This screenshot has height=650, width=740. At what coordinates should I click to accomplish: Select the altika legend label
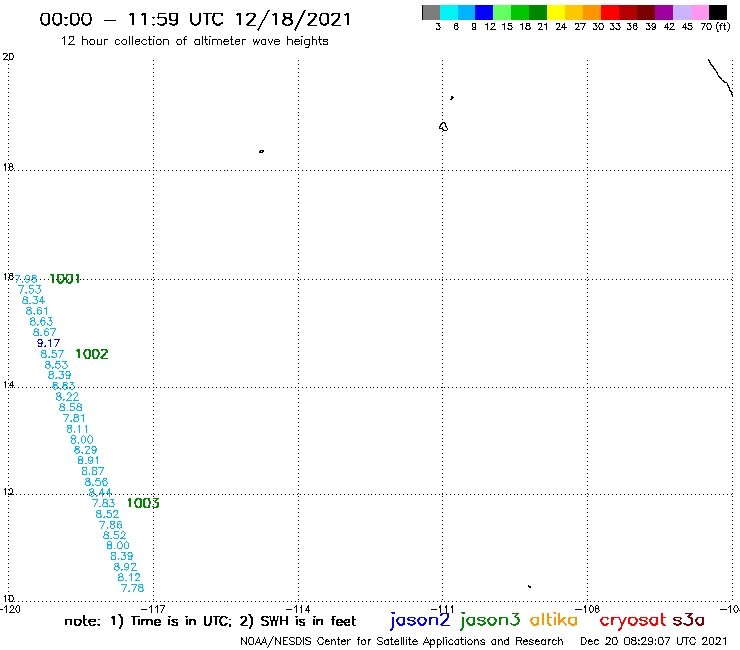coord(554,619)
